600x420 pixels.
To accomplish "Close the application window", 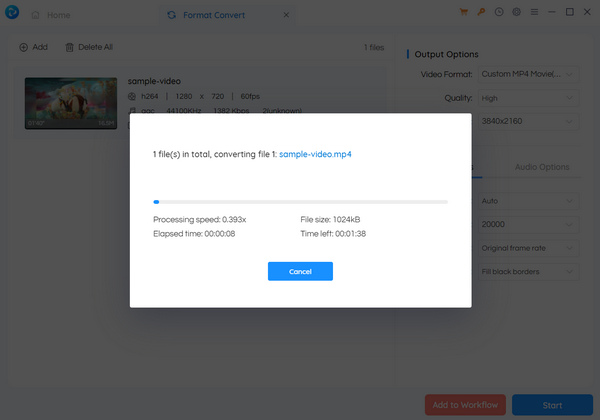I will (x=587, y=12).
